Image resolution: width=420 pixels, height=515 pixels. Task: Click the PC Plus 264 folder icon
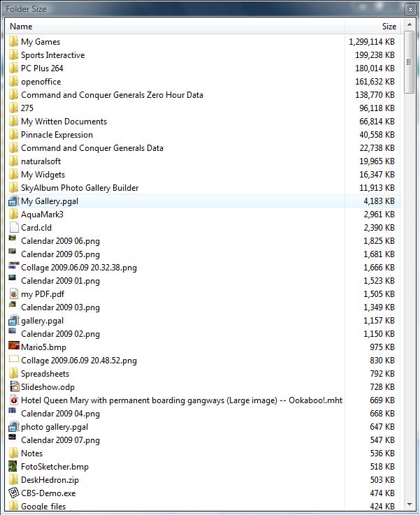(x=13, y=68)
